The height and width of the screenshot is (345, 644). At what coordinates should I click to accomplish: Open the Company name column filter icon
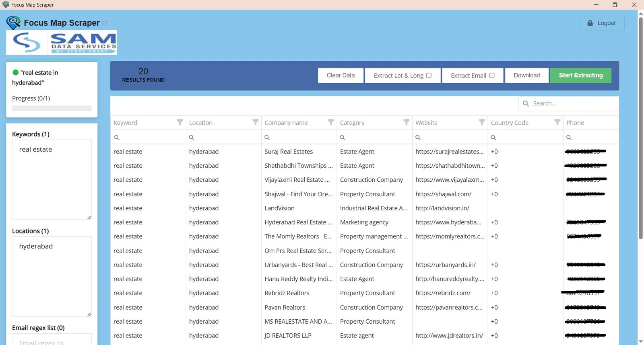point(331,122)
